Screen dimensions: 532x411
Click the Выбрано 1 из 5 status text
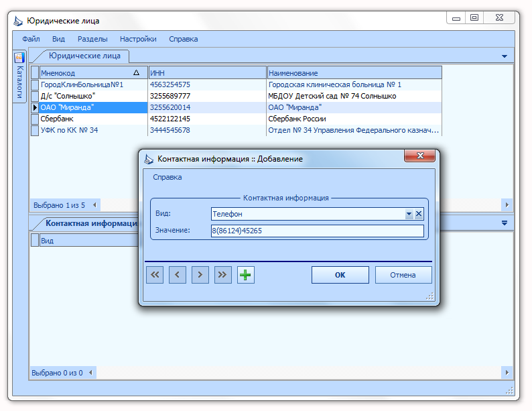point(59,205)
